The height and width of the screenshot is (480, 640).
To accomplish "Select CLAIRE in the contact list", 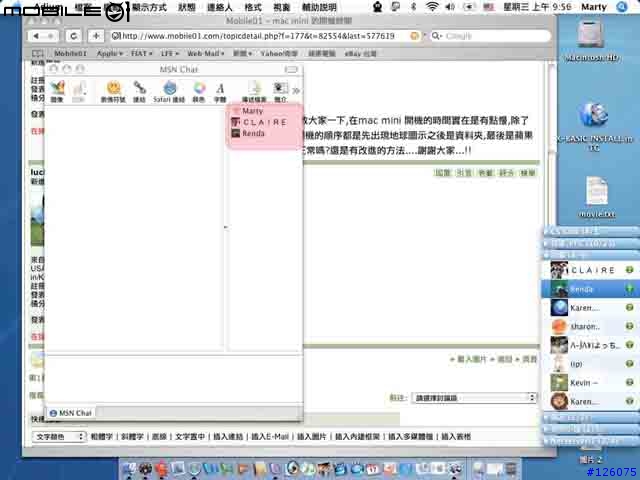I will (x=591, y=270).
